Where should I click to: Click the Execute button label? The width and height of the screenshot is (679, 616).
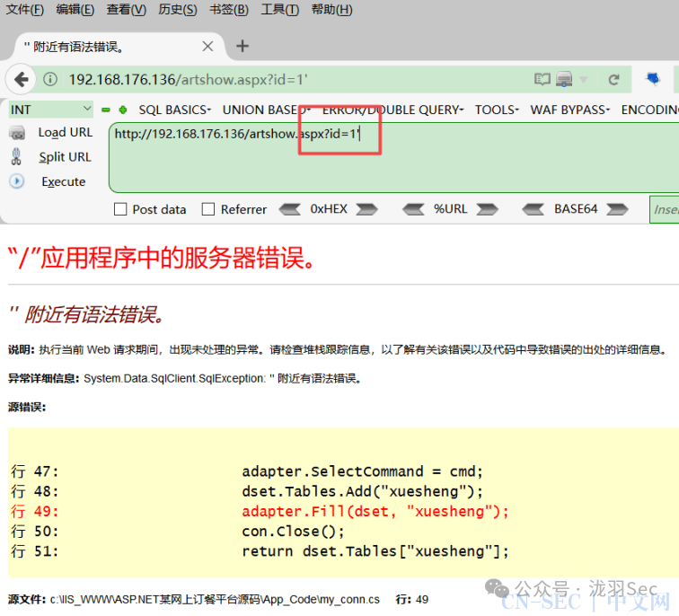coord(64,181)
